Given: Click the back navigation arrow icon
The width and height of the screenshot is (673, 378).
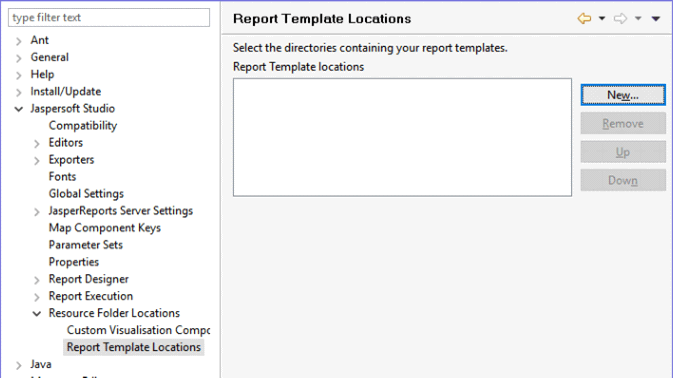Looking at the screenshot, I should click(584, 18).
